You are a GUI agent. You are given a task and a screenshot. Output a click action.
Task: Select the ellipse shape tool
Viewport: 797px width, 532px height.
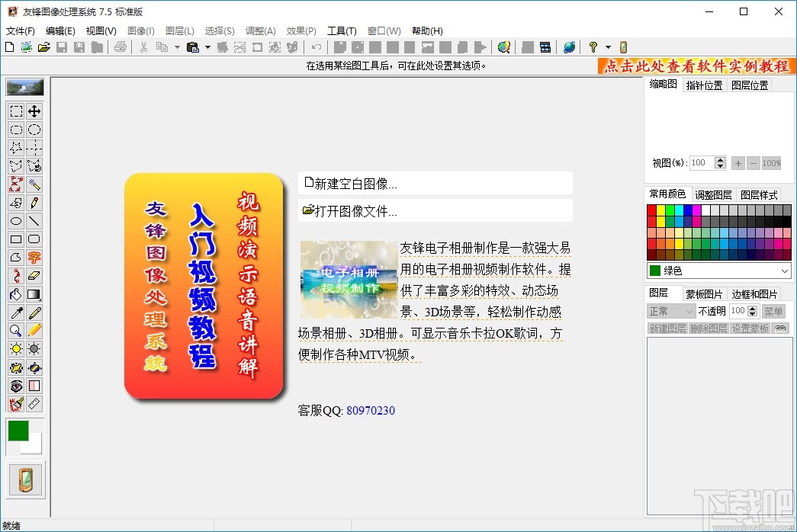(x=16, y=221)
